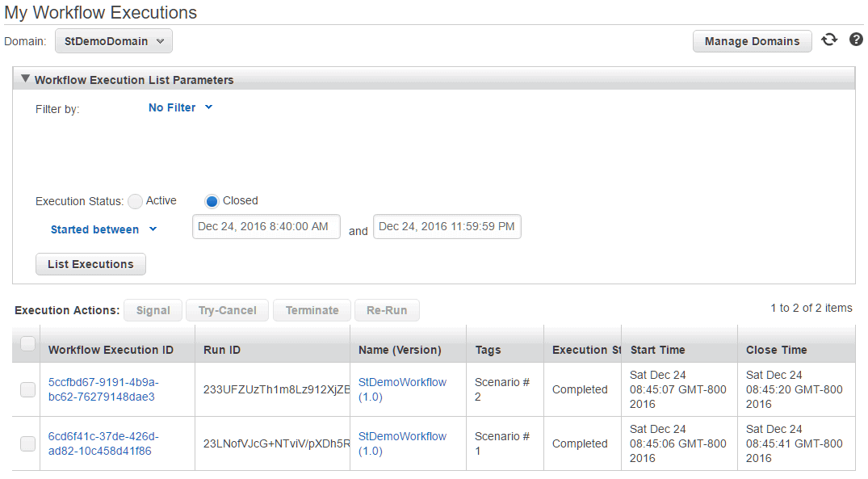Image resolution: width=868 pixels, height=479 pixels.
Task: Click the start date field Dec 24, 2016 8:40:00 AM
Action: 266,226
